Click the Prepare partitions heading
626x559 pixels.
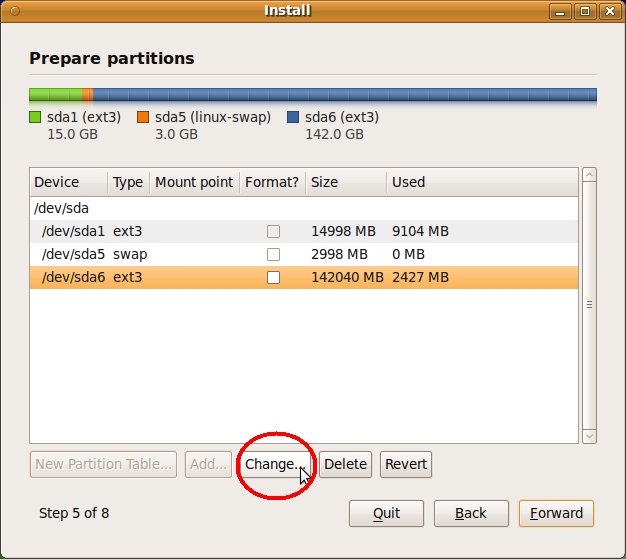click(x=112, y=59)
